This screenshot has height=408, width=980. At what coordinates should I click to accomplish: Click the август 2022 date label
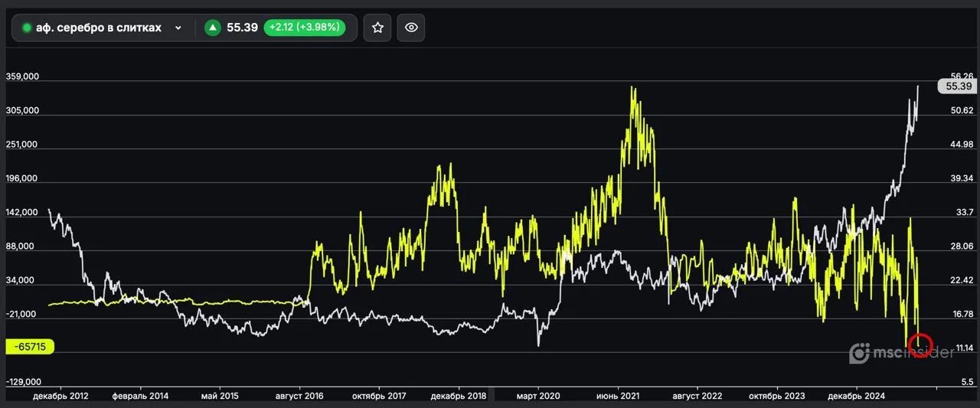click(x=697, y=397)
